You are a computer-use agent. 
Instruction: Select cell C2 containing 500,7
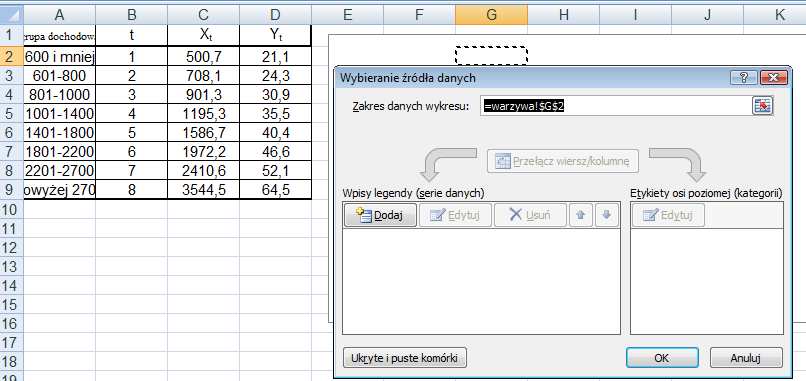pos(203,57)
